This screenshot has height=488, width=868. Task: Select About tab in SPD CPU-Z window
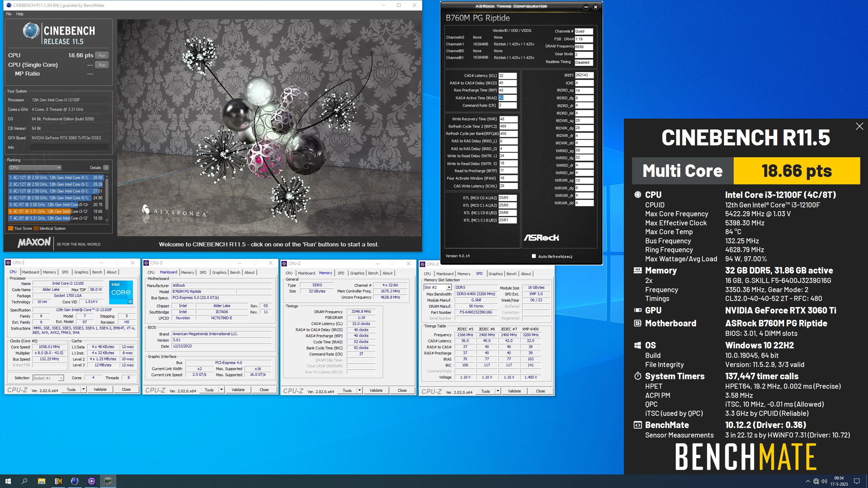tap(526, 274)
